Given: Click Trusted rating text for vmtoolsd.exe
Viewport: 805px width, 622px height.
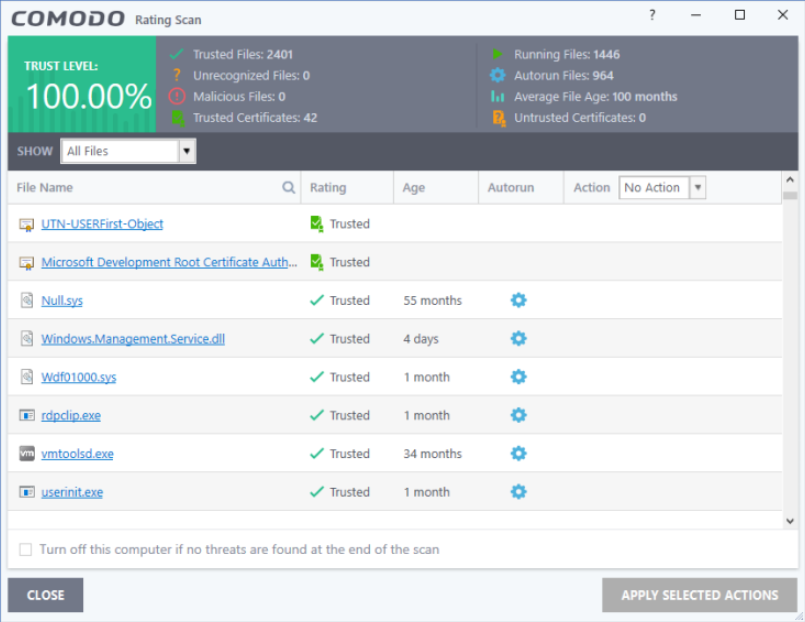Looking at the screenshot, I should click(350, 454).
